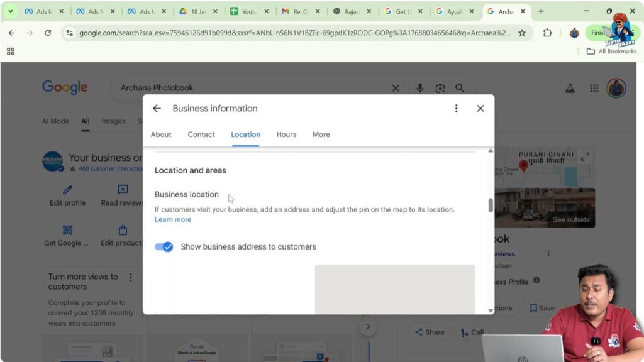Open the three-dot menu on Turn more views card

pos(131,277)
